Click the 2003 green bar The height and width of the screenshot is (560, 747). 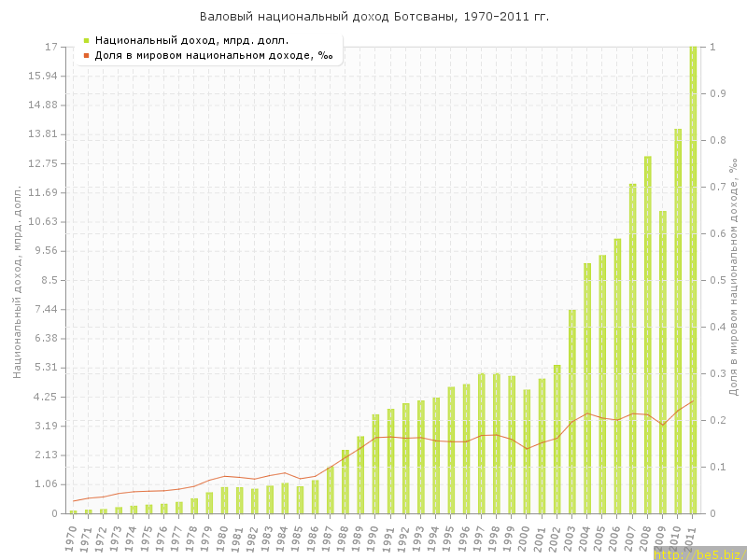tap(572, 411)
